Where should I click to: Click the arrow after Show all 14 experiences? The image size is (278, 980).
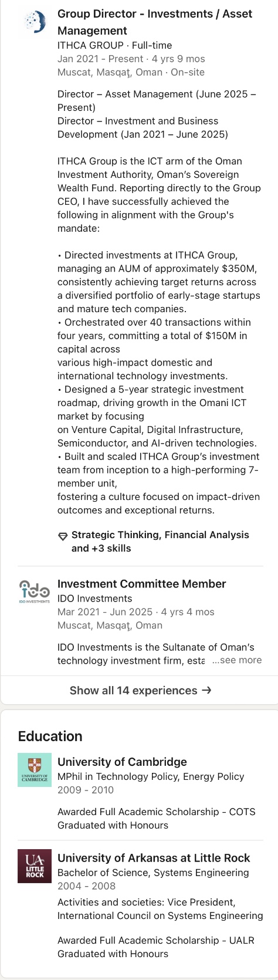pos(206,690)
